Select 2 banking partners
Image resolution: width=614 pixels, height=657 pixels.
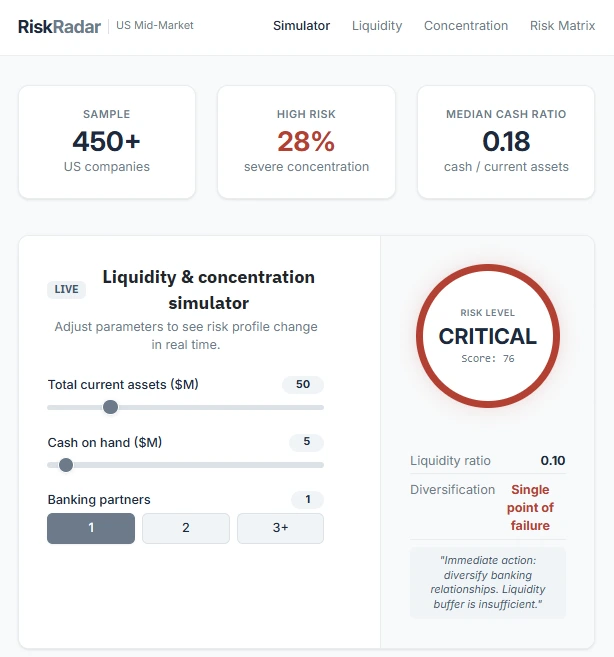[x=186, y=528]
